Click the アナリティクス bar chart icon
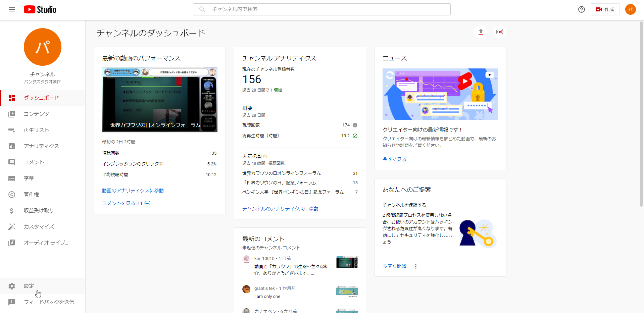 coord(12,146)
